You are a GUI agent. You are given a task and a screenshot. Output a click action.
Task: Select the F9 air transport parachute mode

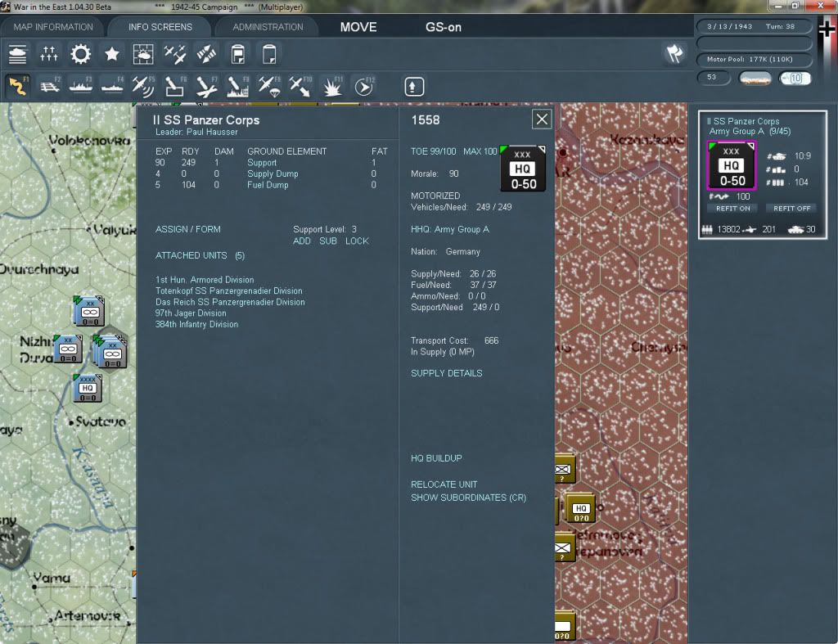[269, 86]
